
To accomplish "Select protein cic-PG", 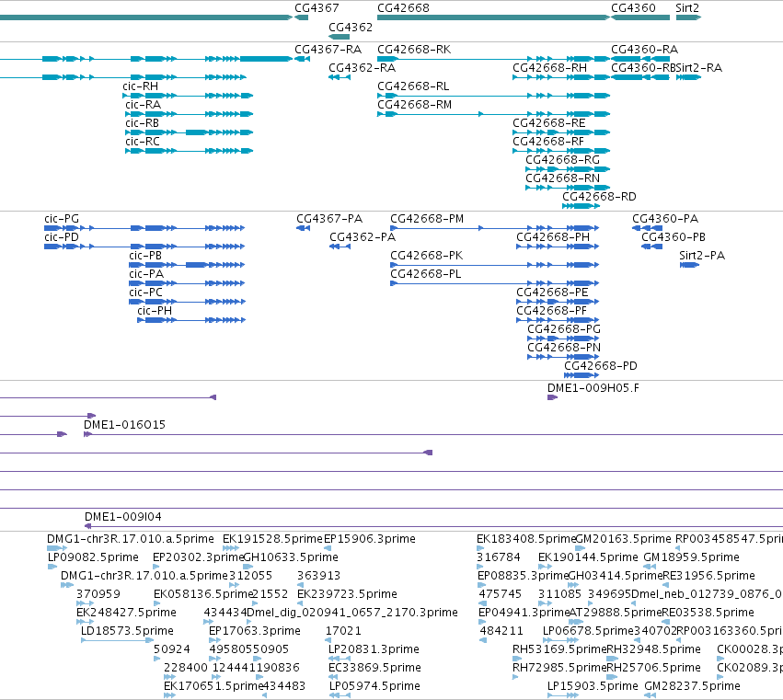I will 62,219.
